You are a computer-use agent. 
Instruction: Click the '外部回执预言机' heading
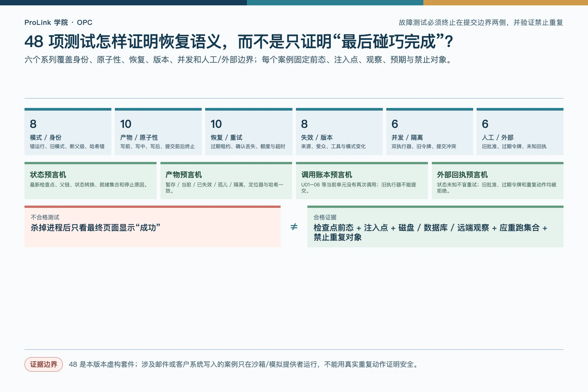tap(462, 175)
